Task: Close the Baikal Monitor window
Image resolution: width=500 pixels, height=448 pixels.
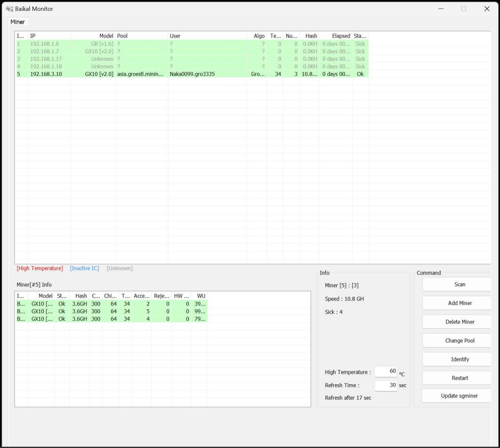Action: [487, 9]
